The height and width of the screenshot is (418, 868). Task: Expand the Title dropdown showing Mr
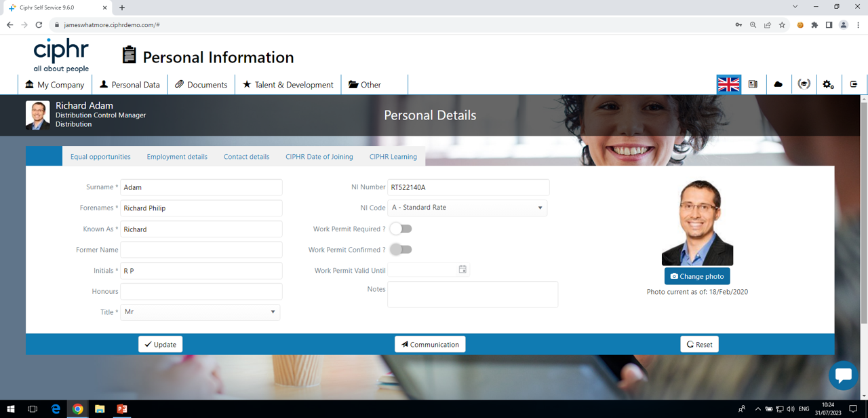(273, 312)
